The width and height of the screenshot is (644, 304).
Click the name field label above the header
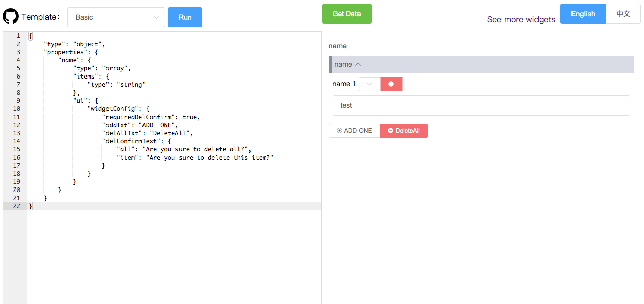pos(338,46)
